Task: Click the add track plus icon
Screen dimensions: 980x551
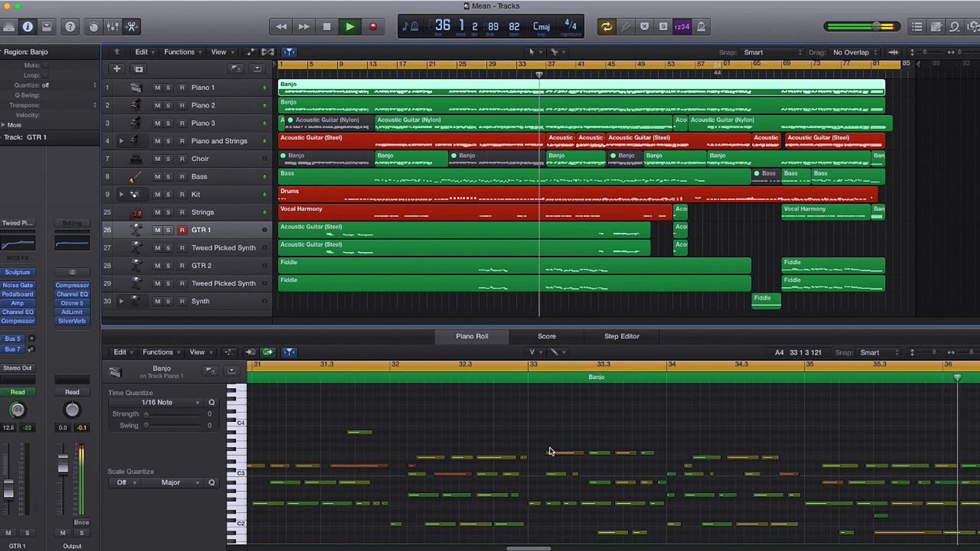Action: (117, 69)
